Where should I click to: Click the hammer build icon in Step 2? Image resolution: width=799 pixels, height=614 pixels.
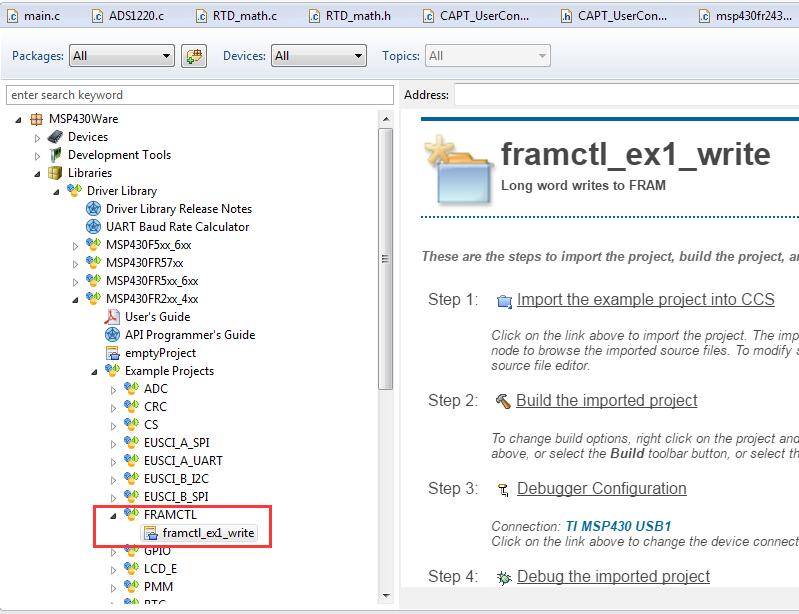(503, 402)
